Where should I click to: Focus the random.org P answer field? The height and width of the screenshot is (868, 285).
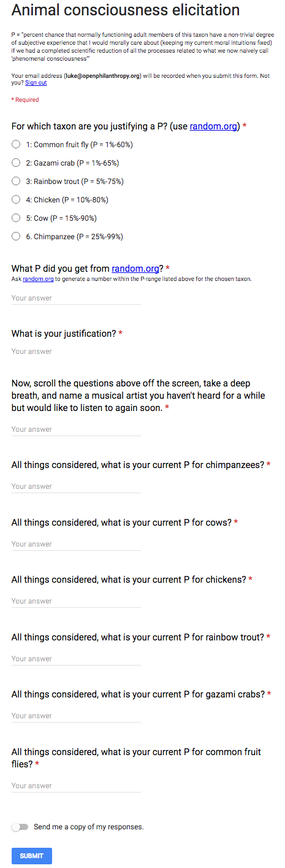(x=76, y=298)
